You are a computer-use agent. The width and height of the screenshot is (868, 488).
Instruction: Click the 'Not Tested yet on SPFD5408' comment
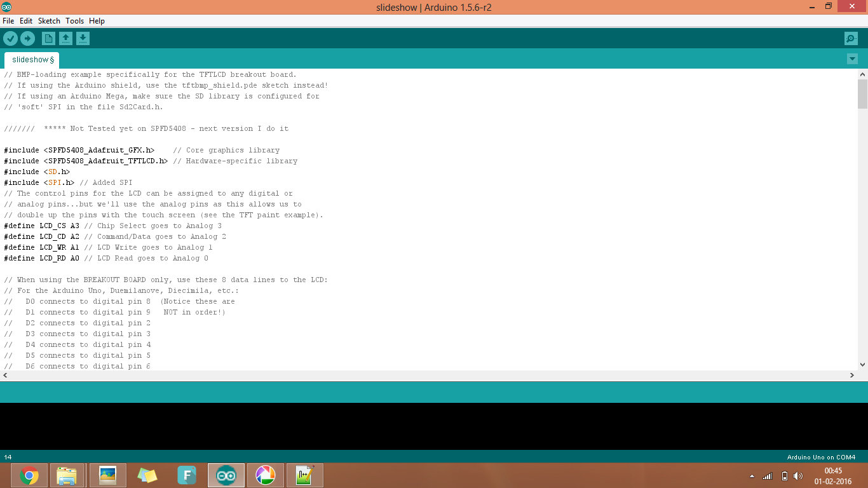(x=146, y=128)
